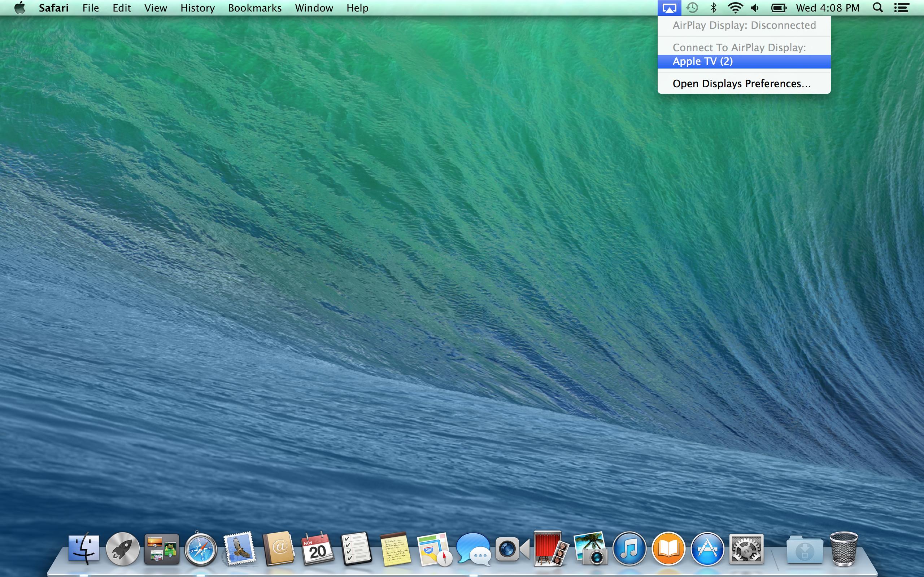The width and height of the screenshot is (924, 577).
Task: Expand the Wi-Fi status menu
Action: tap(735, 8)
